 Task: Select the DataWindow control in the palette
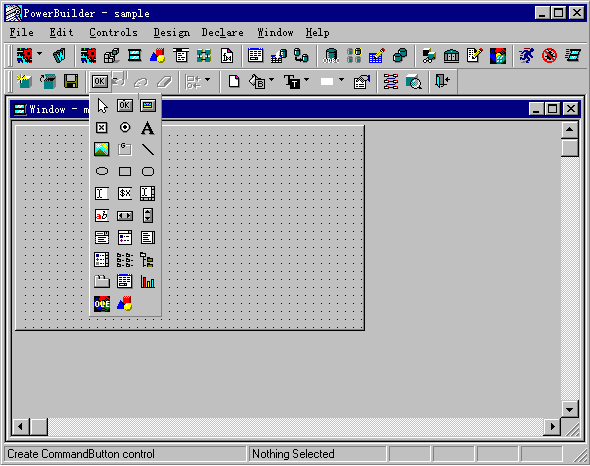(125, 281)
